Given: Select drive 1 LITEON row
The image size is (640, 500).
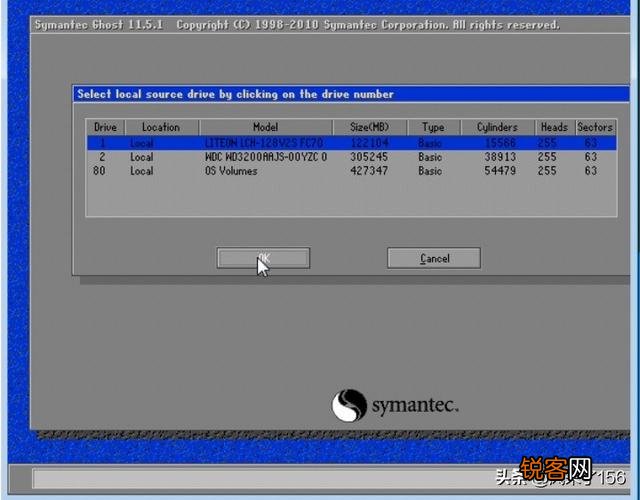Looking at the screenshot, I should pyautogui.click(x=351, y=143).
